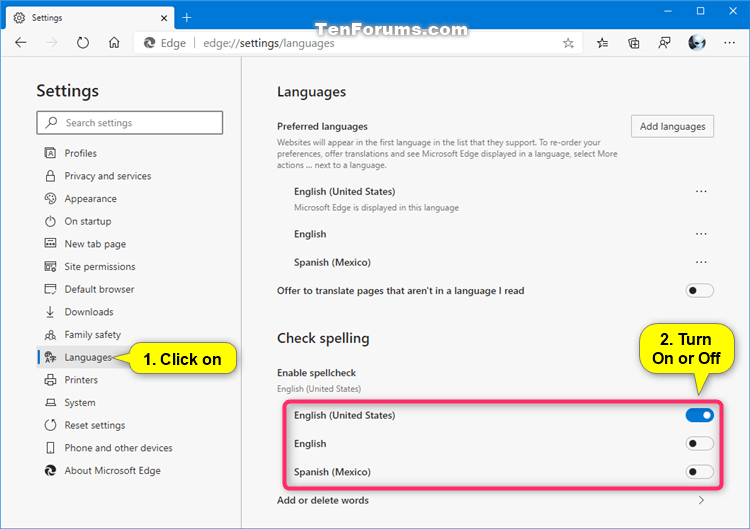Click the Privacy and services lock icon
Image resolution: width=750 pixels, height=529 pixels.
point(50,176)
